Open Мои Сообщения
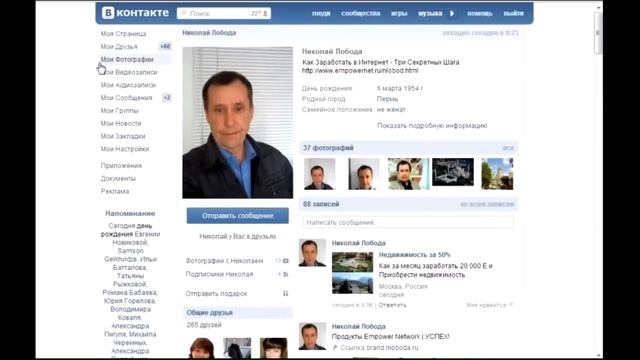This screenshot has width=640, height=360. (126, 98)
